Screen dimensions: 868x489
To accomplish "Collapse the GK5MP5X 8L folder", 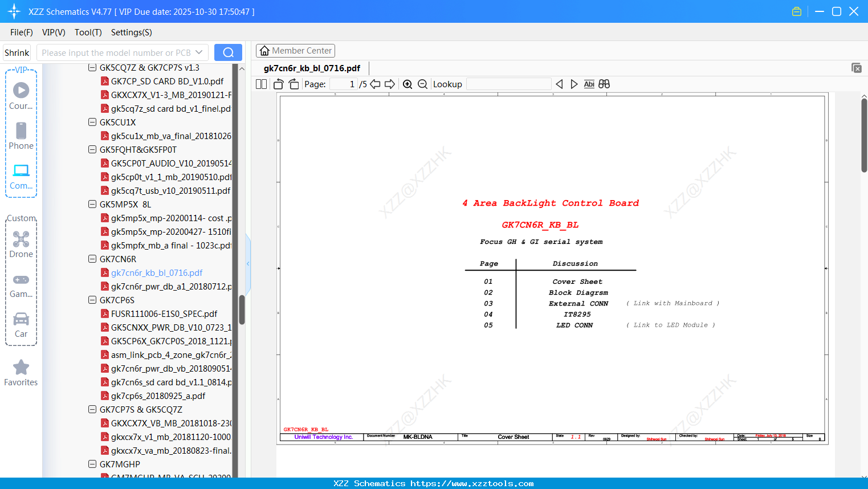I will (92, 204).
